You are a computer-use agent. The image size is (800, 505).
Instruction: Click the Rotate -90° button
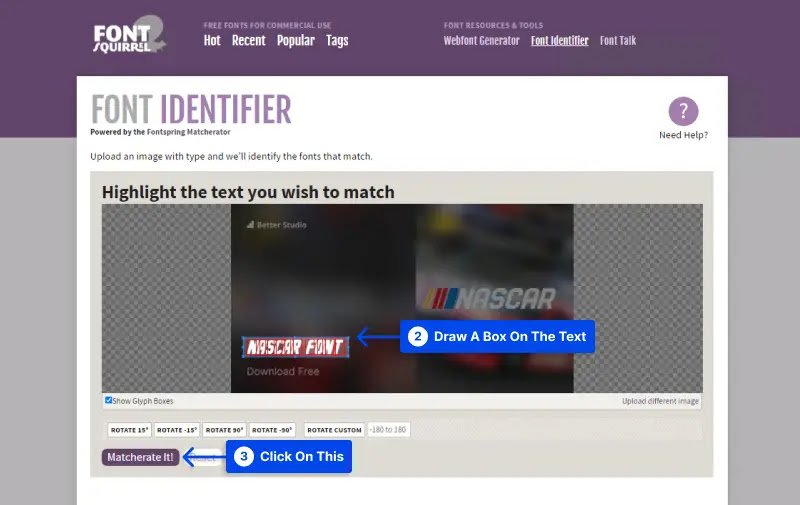coord(272,430)
